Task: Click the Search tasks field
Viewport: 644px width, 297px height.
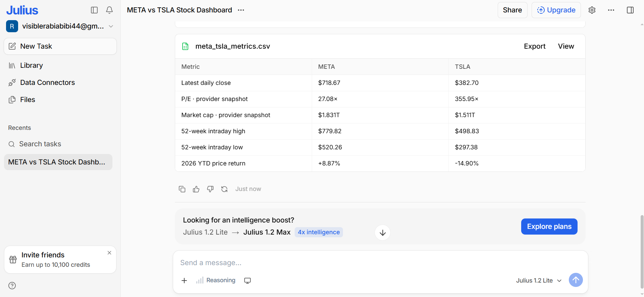Action: point(58,144)
